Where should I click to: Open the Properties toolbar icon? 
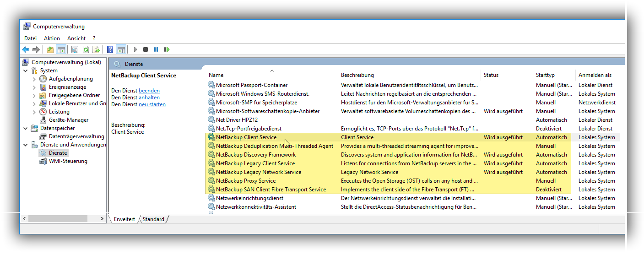[75, 49]
